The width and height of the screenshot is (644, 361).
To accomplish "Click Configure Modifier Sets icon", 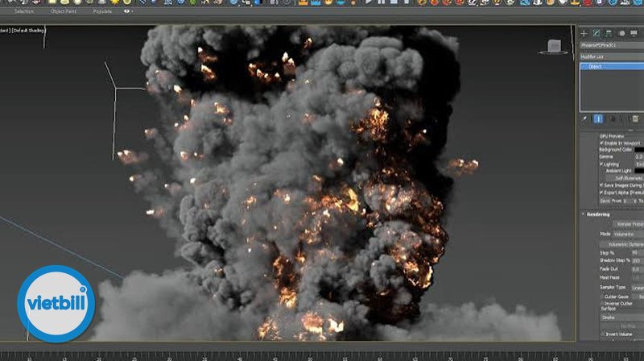I will coord(635,119).
